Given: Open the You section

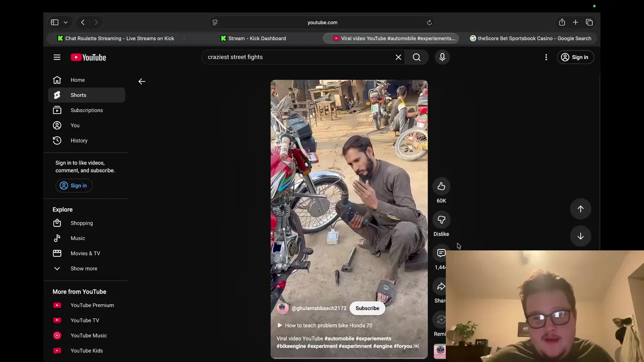Looking at the screenshot, I should [87, 125].
